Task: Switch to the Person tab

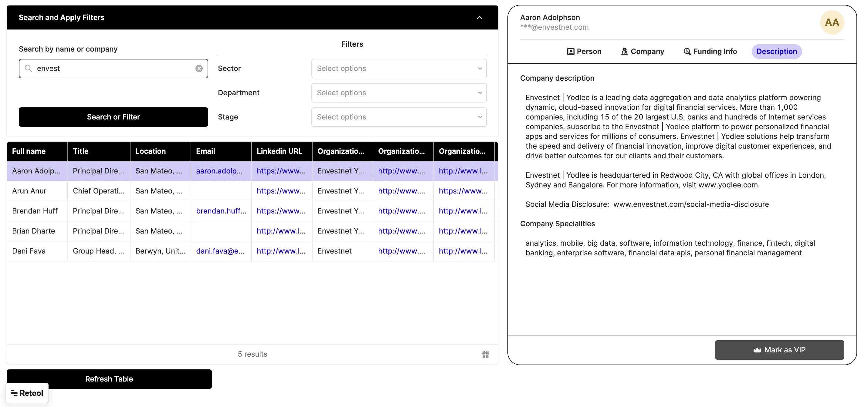Action: (584, 52)
